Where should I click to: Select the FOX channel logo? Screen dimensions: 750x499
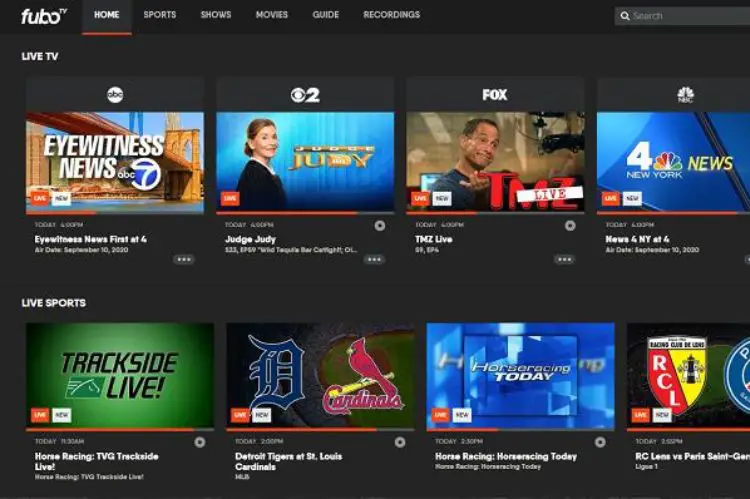(495, 95)
